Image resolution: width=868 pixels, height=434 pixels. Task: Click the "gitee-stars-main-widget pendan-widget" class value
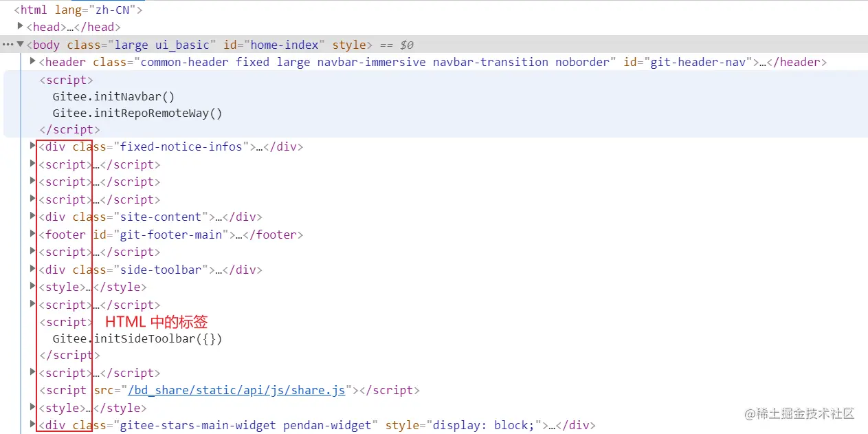point(246,425)
